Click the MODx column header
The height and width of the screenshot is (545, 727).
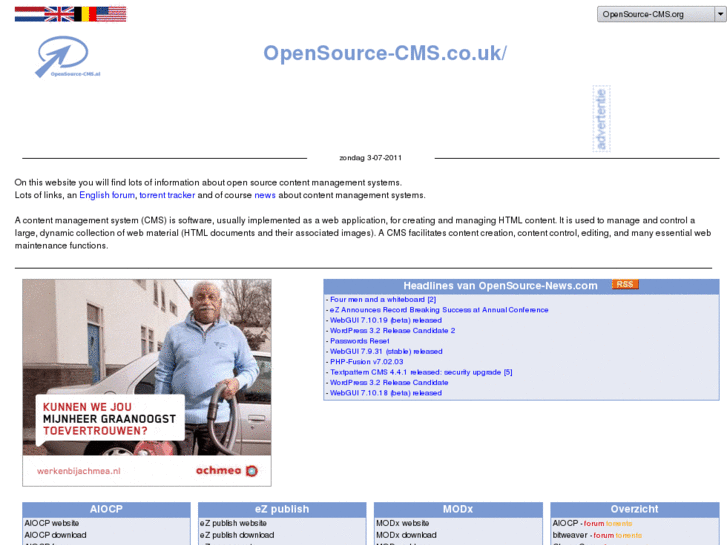click(458, 509)
